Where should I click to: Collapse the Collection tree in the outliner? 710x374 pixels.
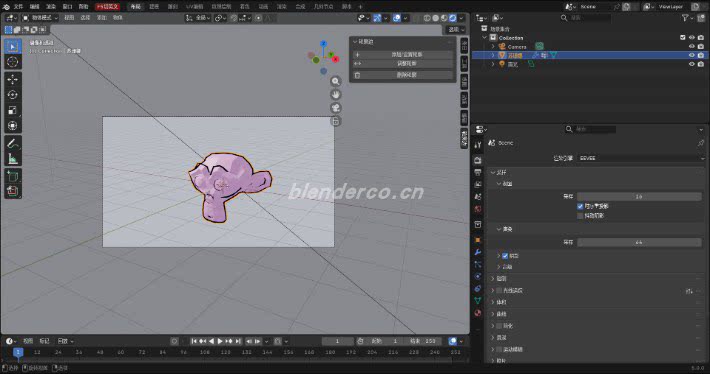coord(485,38)
